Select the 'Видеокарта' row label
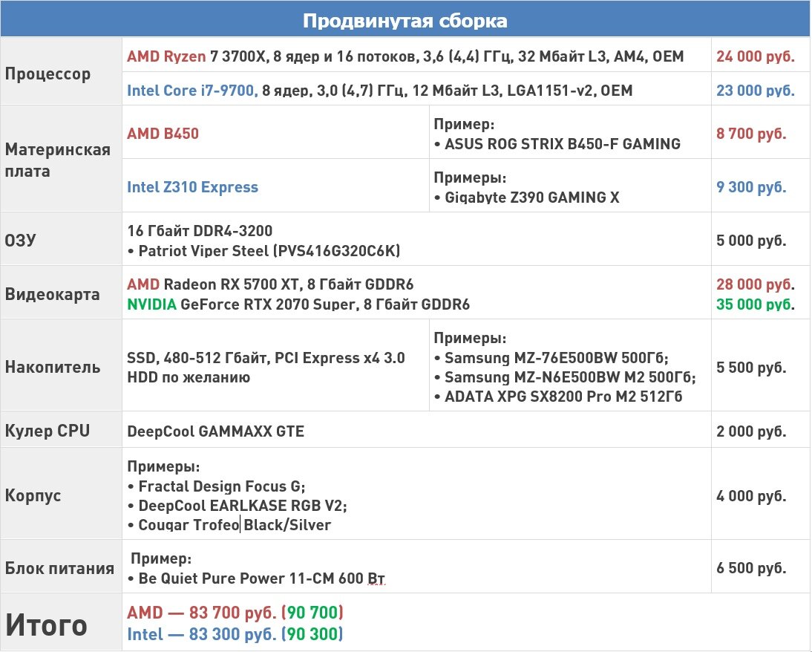Screen dimensions: 812x652 (52, 294)
